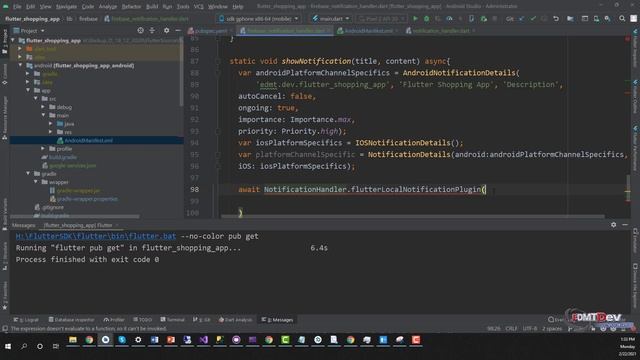Collapse the android module tree node
The height and width of the screenshot is (360, 640).
(21, 65)
